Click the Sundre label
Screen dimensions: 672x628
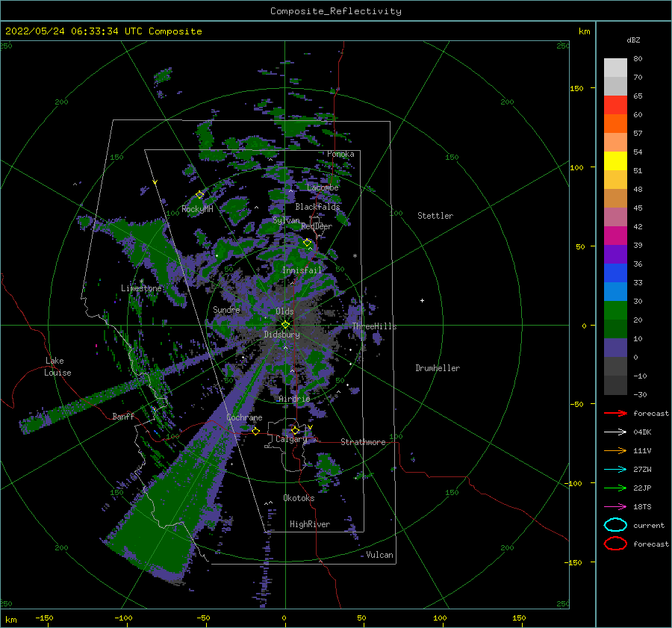click(x=226, y=309)
